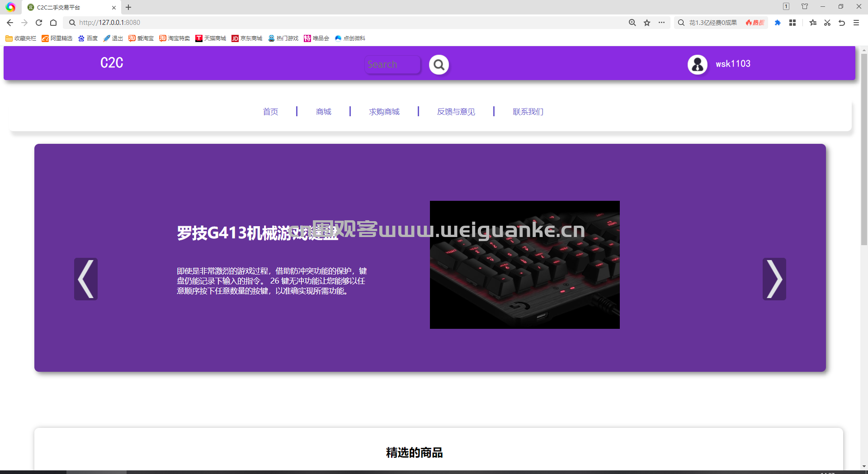Open the four-squares apps grid icon

[x=793, y=23]
